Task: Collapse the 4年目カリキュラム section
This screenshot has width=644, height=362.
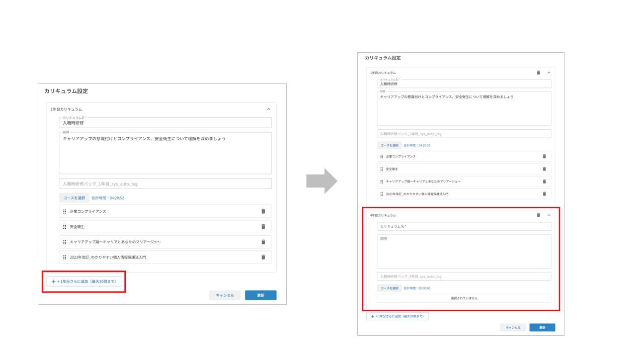Action: (x=549, y=215)
